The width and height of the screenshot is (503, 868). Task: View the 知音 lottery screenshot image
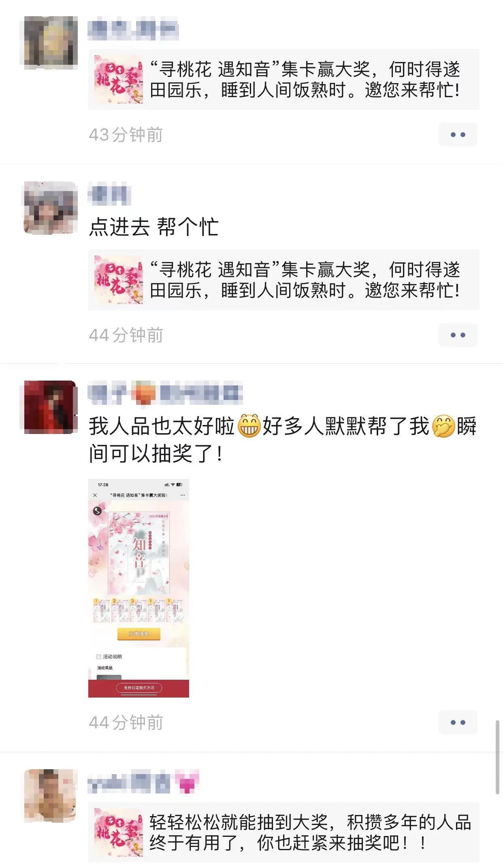[x=139, y=588]
